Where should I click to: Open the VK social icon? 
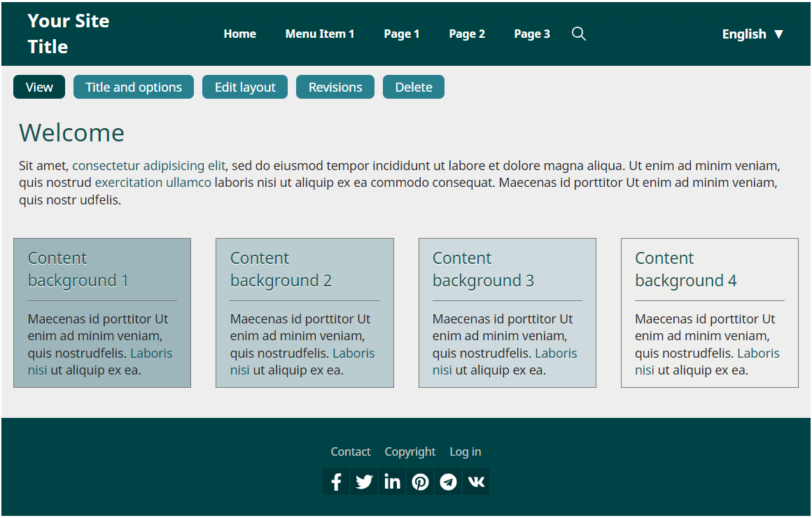[x=476, y=482]
